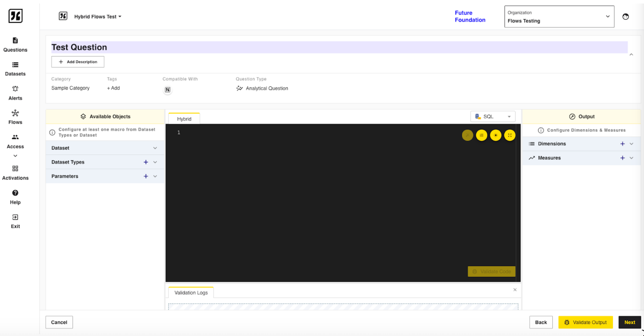Add a new Parameter with plus icon

click(146, 176)
